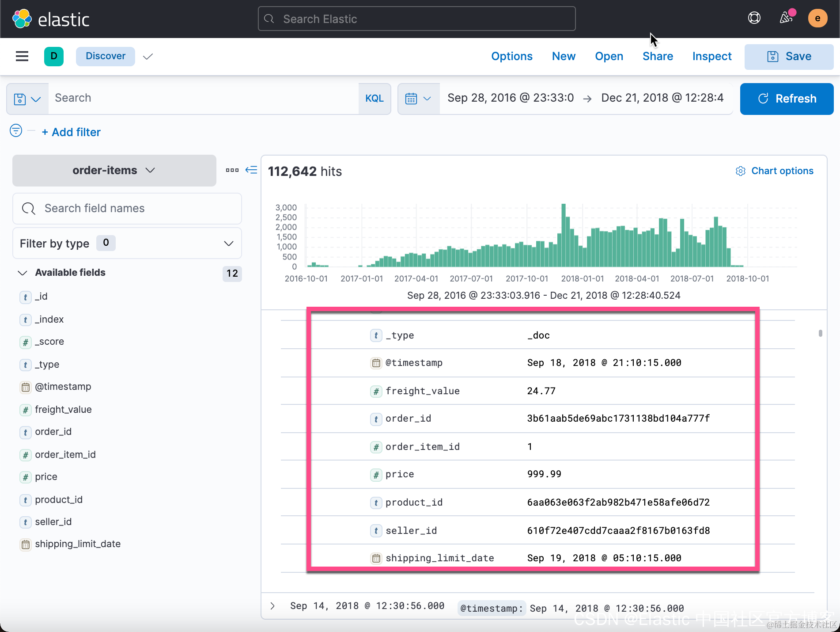Click calendar icon beside @timestamp in table
Screen dimensions: 840x632
click(x=376, y=363)
